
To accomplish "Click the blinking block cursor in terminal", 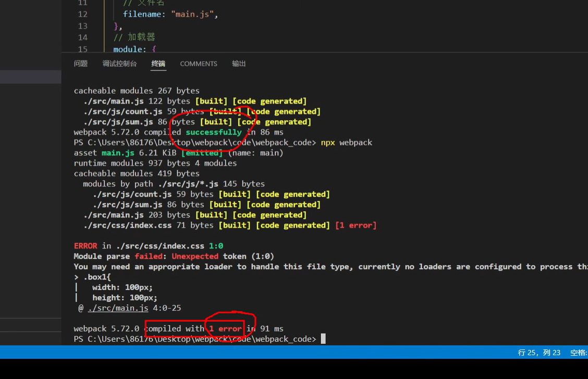I will coord(323,338).
